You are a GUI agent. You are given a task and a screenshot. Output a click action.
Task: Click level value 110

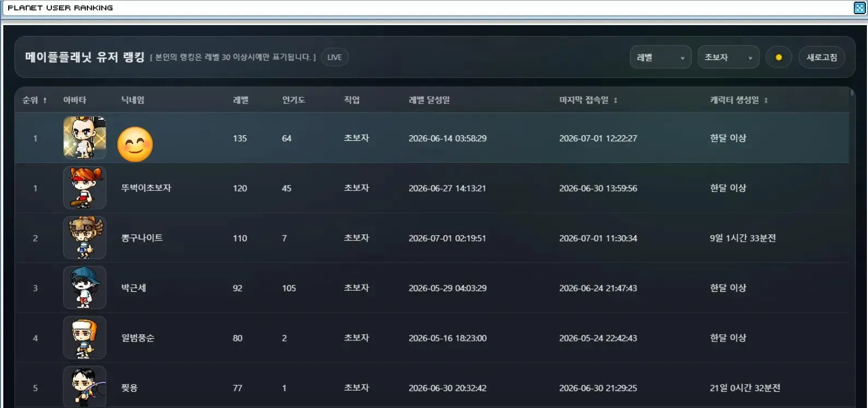(x=240, y=238)
